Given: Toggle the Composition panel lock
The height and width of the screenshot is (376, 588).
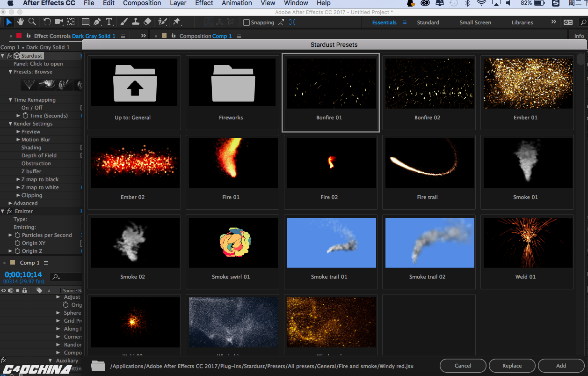Looking at the screenshot, I should pyautogui.click(x=174, y=36).
